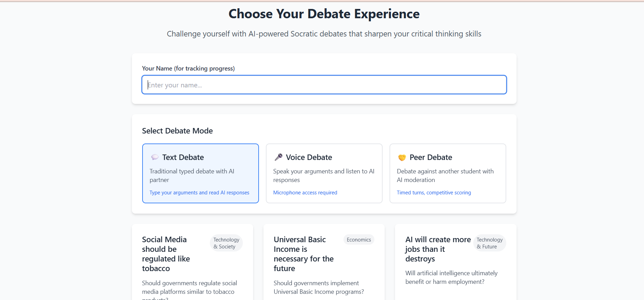The height and width of the screenshot is (300, 644).
Task: Click the Peer Debate title text
Action: [x=431, y=157]
